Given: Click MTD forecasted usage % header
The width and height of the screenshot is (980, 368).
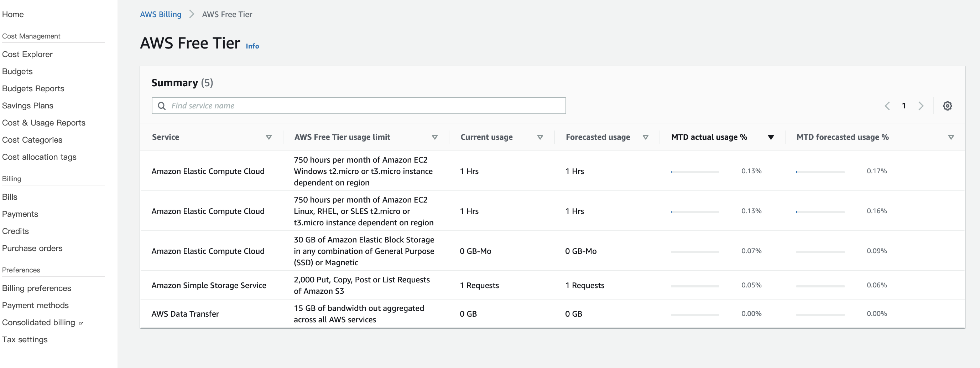Looking at the screenshot, I should [843, 137].
